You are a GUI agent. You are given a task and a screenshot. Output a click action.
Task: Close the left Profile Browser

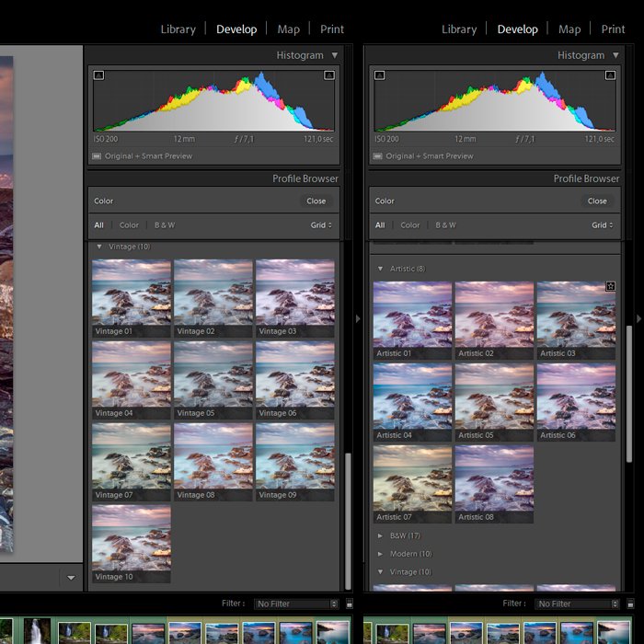tap(316, 201)
